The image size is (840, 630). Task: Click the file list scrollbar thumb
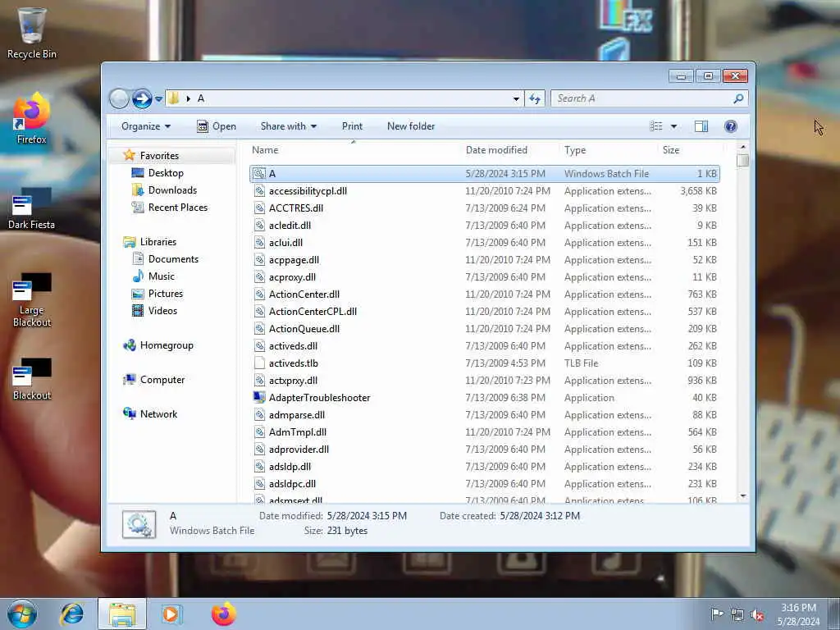(742, 161)
